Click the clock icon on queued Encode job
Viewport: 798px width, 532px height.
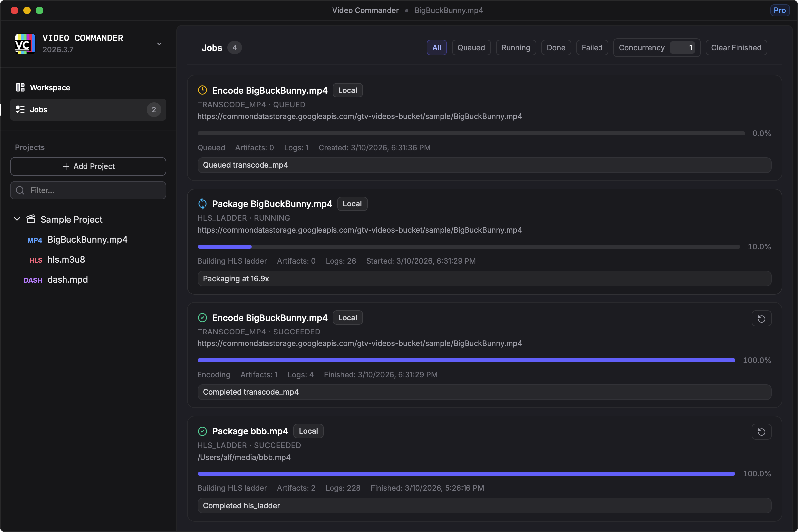click(202, 90)
